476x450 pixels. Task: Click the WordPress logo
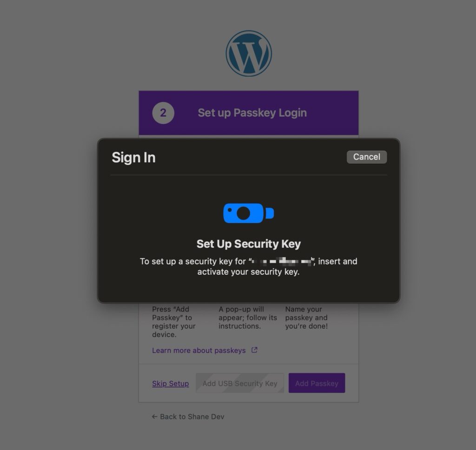[249, 53]
